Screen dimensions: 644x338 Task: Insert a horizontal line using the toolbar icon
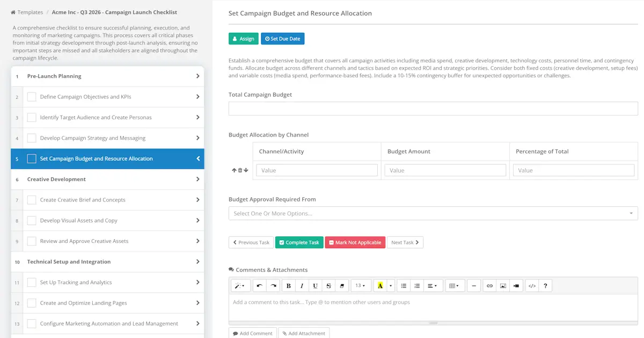[473, 285]
